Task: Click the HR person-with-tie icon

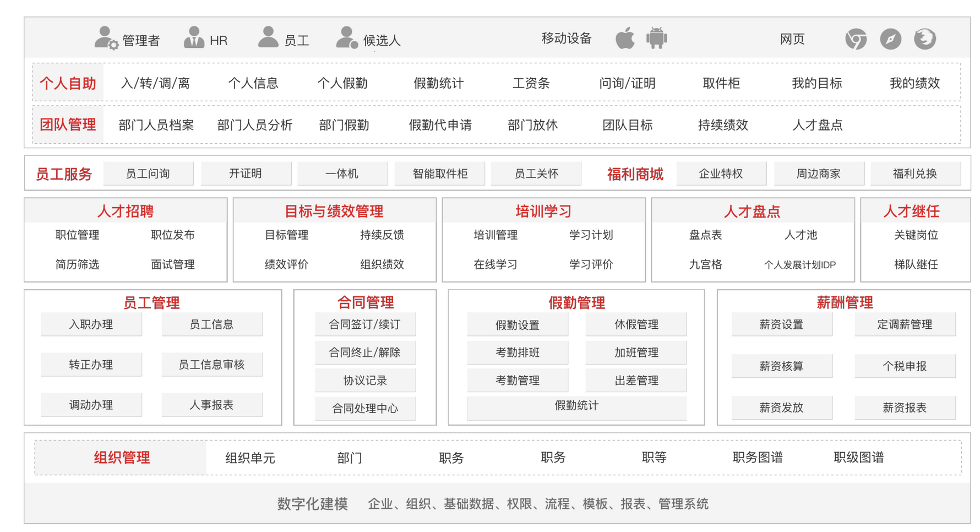Action: [x=194, y=38]
